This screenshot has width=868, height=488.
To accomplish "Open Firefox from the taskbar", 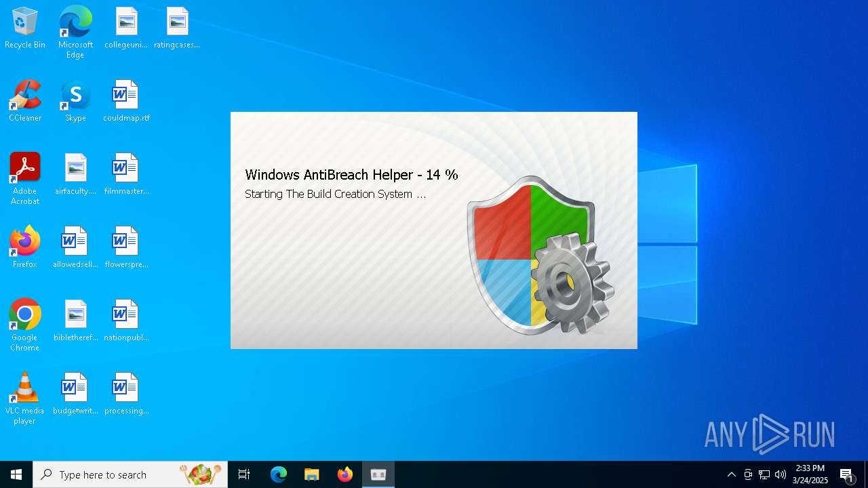I will (x=345, y=474).
